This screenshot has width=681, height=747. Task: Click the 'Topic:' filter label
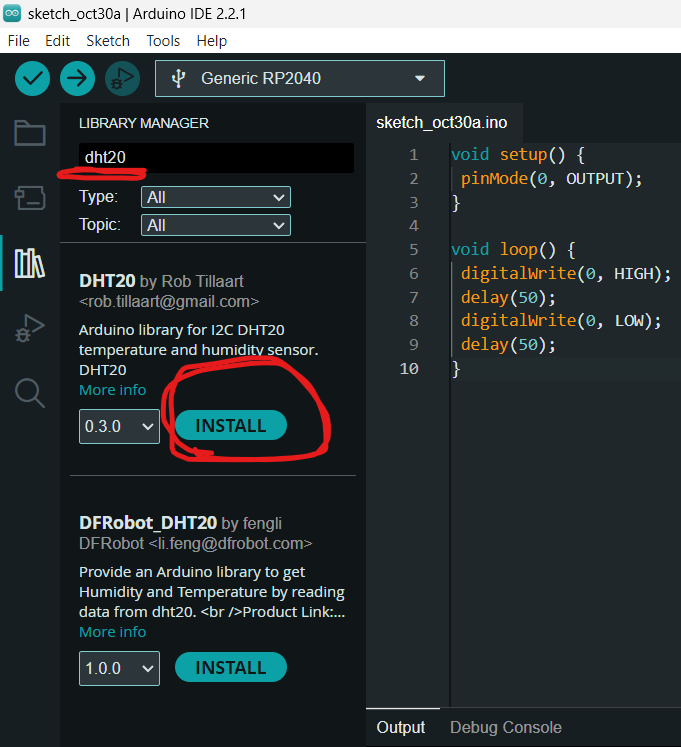(x=100, y=224)
